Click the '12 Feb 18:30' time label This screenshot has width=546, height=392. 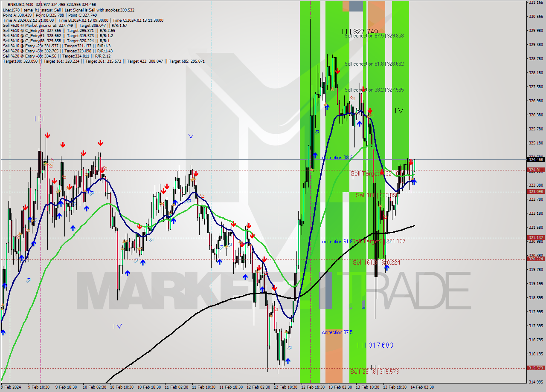[x=313, y=387]
